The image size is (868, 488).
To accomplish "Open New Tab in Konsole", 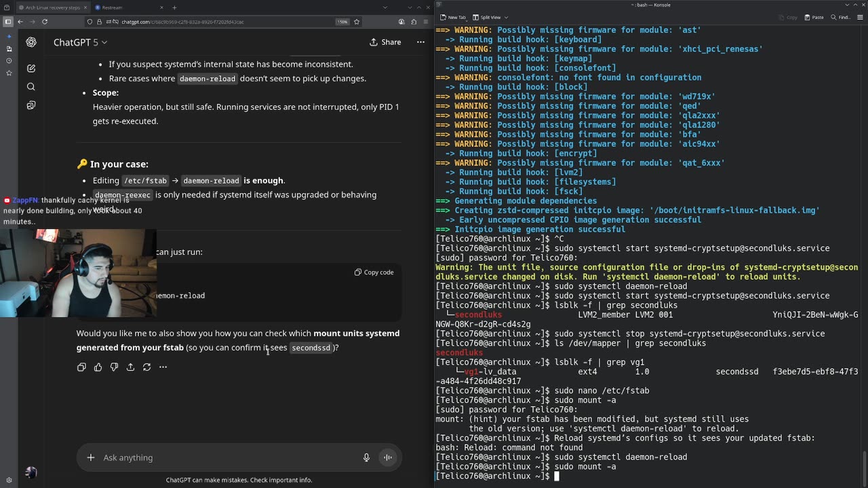I will (x=453, y=17).
